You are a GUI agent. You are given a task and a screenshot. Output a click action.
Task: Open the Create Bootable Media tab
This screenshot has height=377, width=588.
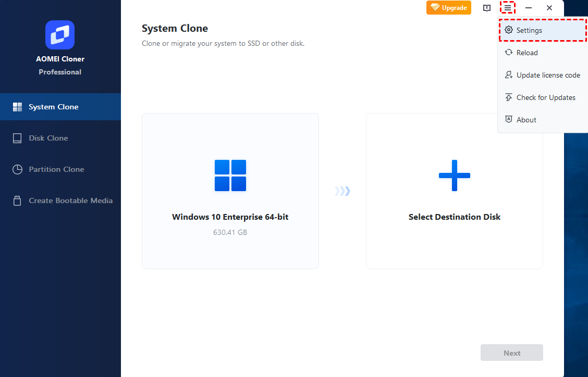(x=60, y=200)
